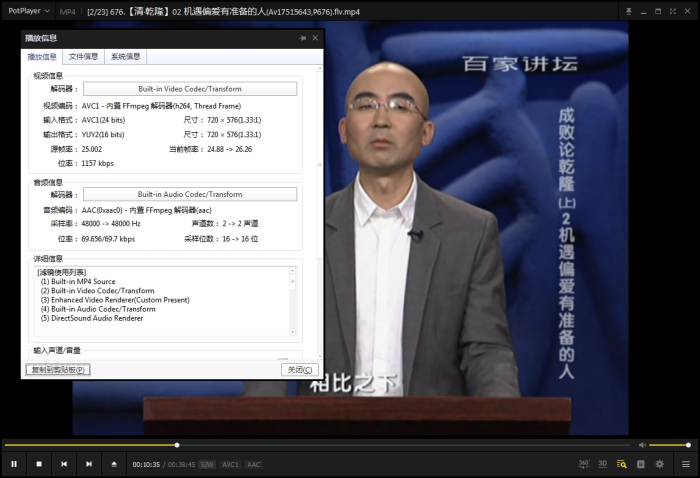Click the total duration 00:39:45
This screenshot has width=700, height=478.
(x=182, y=465)
